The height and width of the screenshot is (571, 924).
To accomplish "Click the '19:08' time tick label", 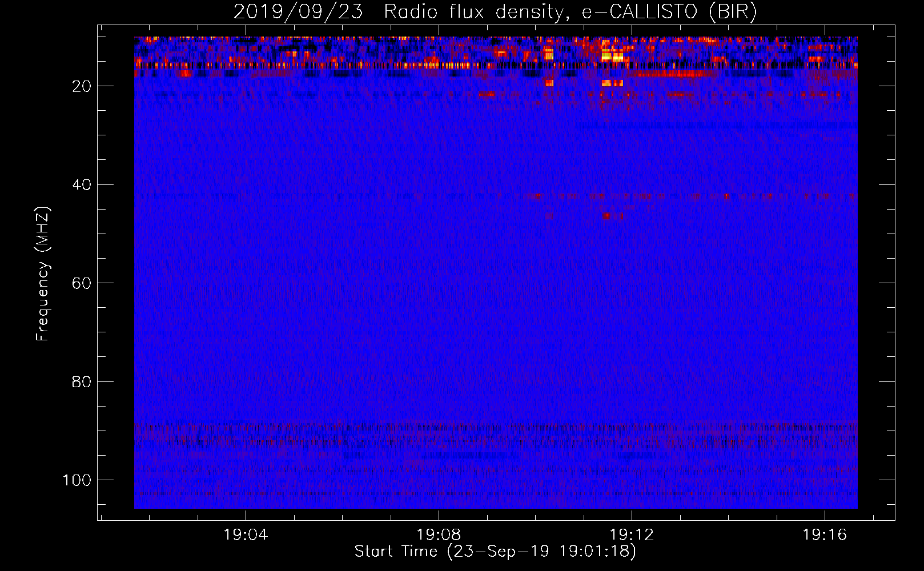I will tap(439, 535).
